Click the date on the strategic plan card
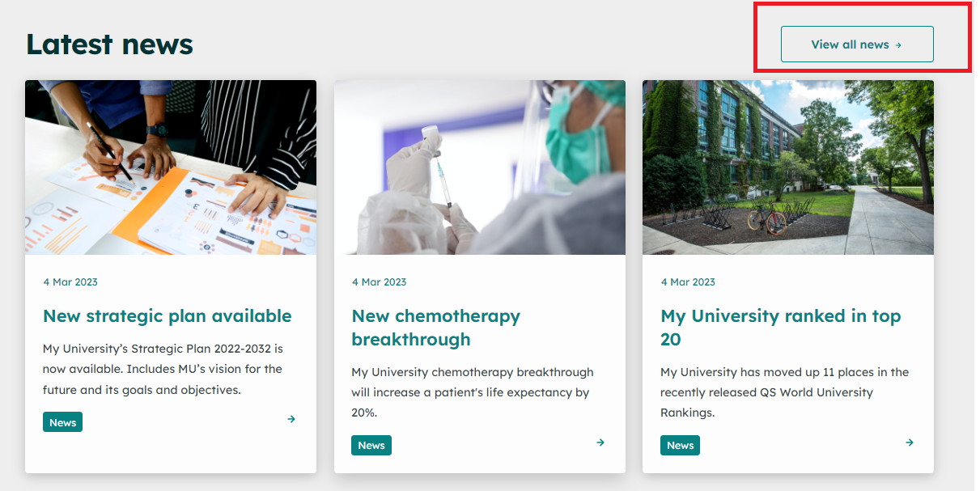Viewport: 980px width, 491px height. (x=70, y=282)
